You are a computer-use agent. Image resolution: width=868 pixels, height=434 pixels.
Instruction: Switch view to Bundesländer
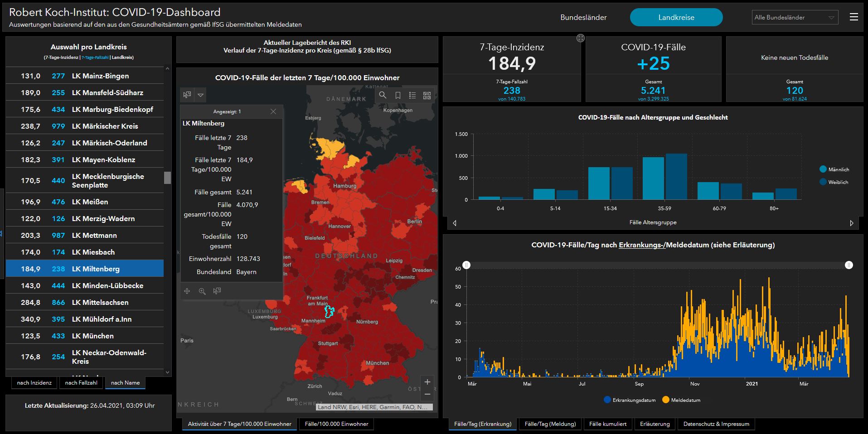583,17
